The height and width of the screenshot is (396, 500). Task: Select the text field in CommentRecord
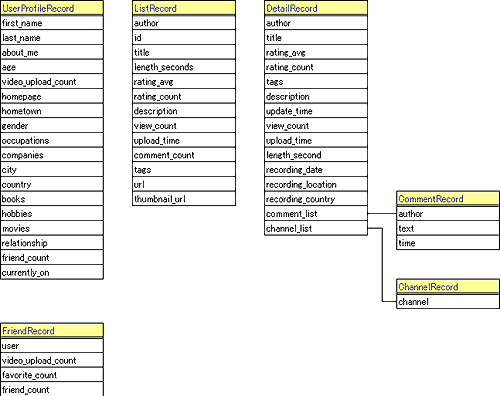pyautogui.click(x=448, y=228)
